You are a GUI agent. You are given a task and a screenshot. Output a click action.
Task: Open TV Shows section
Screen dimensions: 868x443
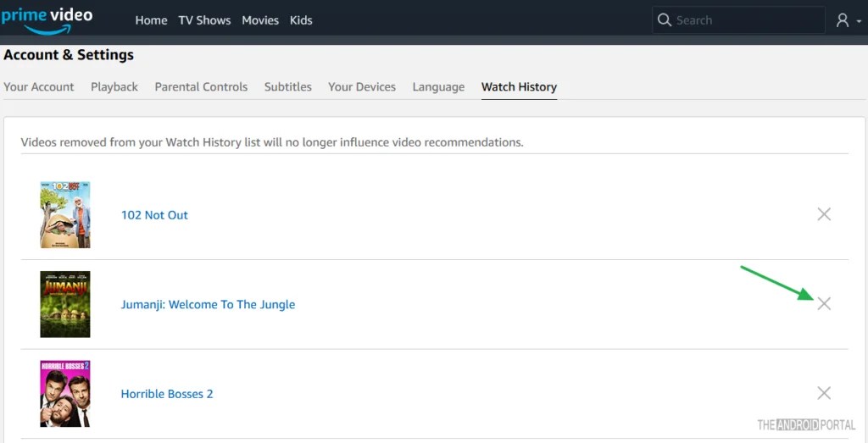pyautogui.click(x=204, y=20)
